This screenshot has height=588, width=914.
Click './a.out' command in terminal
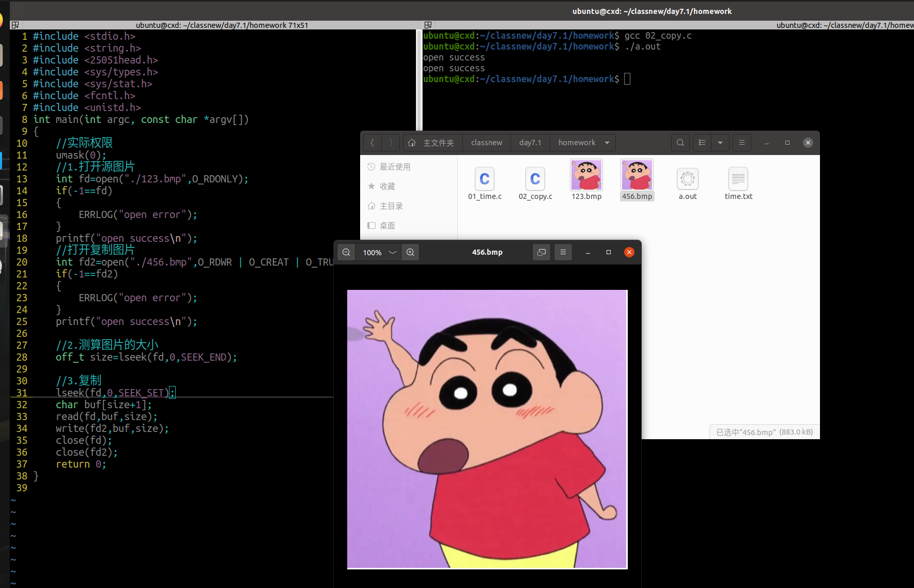coord(643,47)
